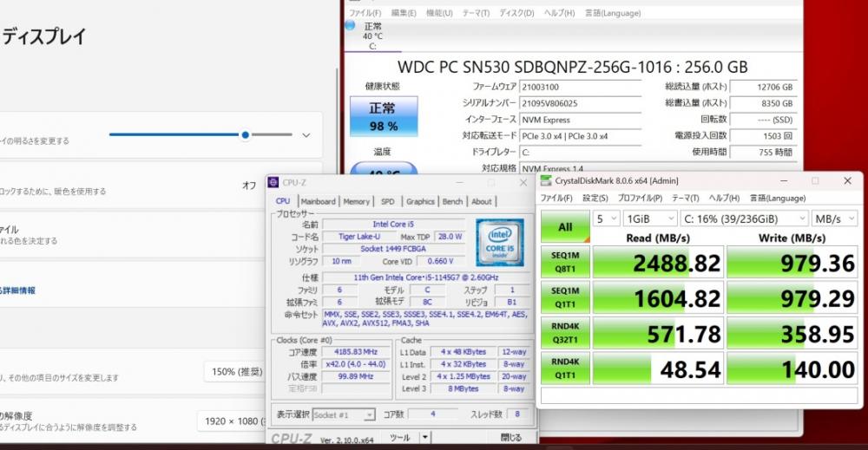Open ファイル(F) menu in CrystalDiskInfo

pos(365,13)
